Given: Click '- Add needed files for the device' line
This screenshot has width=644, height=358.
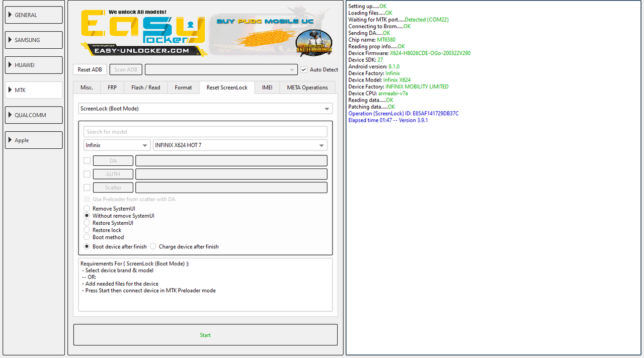Looking at the screenshot, I should [120, 284].
